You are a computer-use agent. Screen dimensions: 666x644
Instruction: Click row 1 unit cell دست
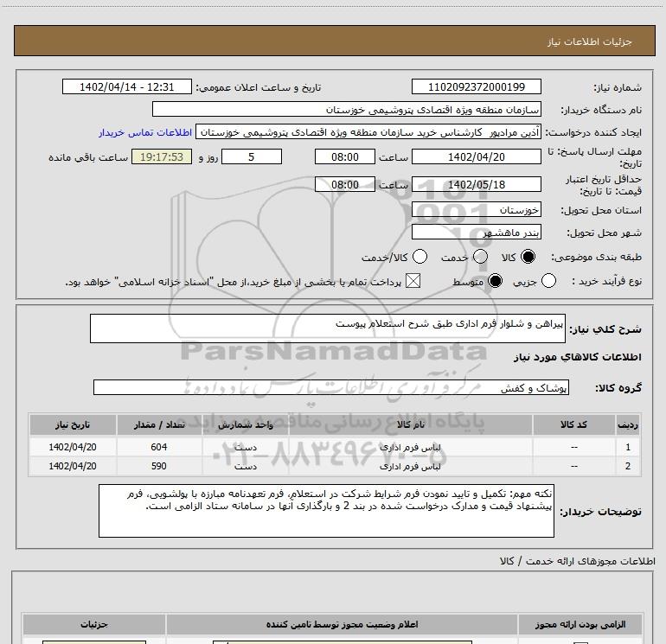(x=246, y=447)
